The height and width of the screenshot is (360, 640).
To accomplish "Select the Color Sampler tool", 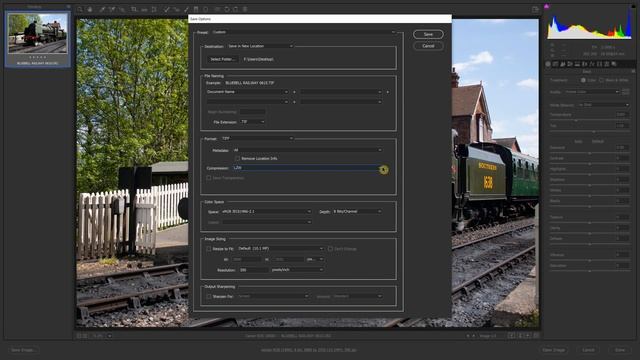I will tap(112, 9).
